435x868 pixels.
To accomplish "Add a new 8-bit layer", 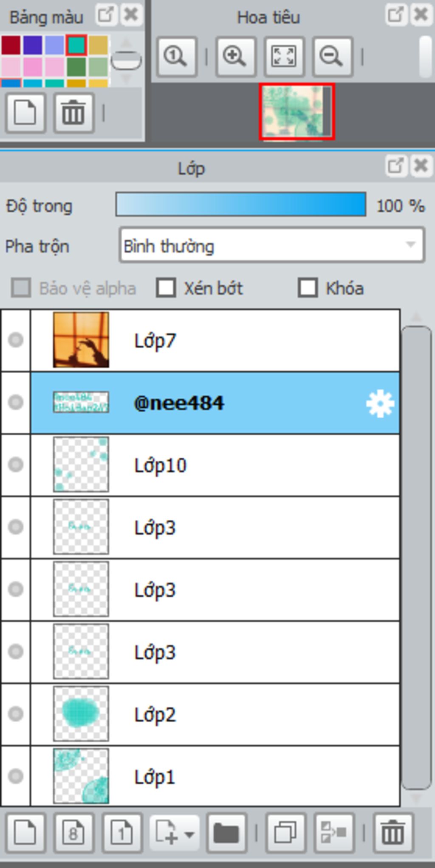I will pos(73,833).
